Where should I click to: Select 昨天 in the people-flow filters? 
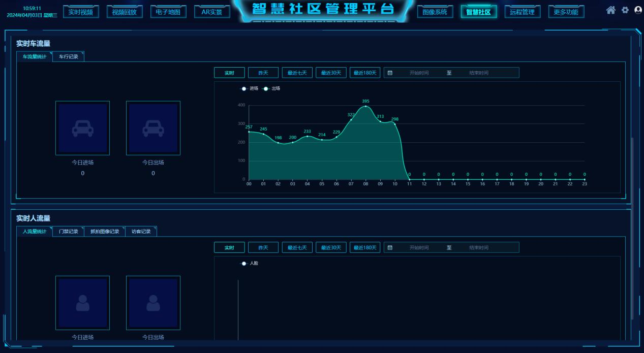pyautogui.click(x=263, y=247)
